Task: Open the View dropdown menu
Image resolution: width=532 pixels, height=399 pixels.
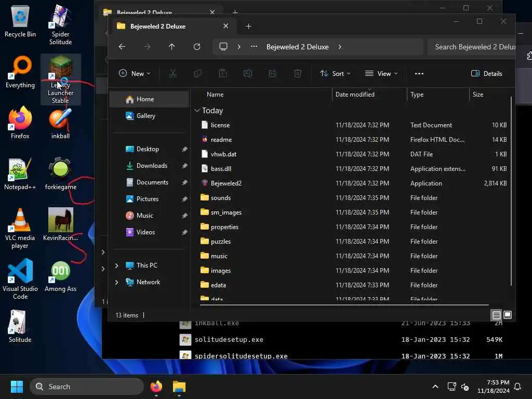Action: tap(381, 73)
